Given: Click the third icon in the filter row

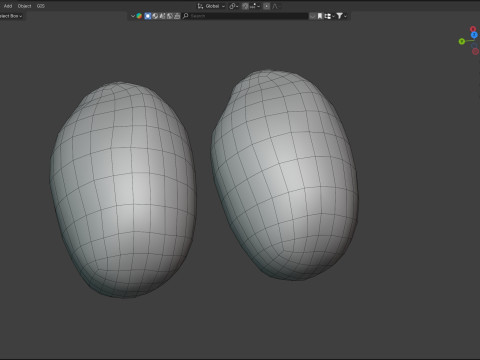Looking at the screenshot, I should [x=162, y=16].
